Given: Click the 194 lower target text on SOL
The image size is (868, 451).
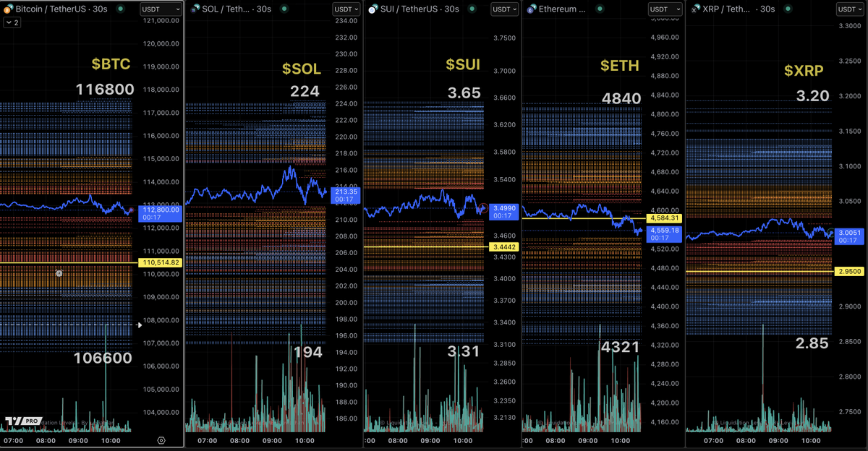Looking at the screenshot, I should pos(307,352).
